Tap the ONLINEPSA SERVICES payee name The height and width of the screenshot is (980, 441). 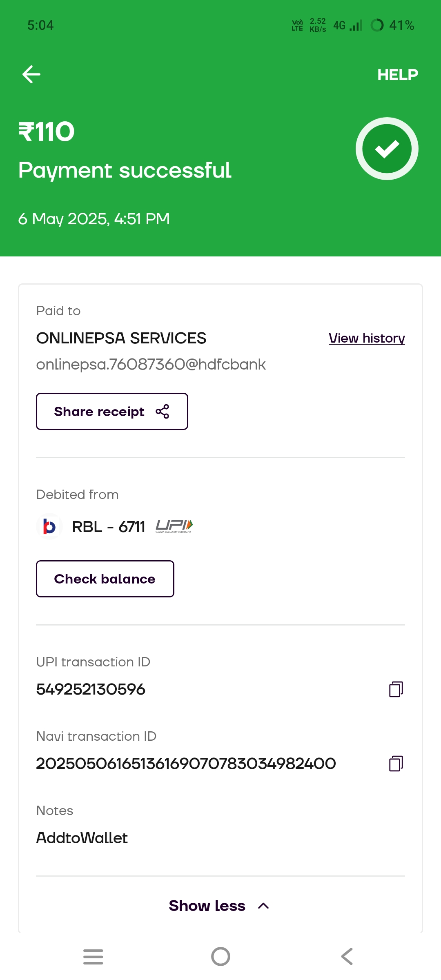tap(121, 338)
